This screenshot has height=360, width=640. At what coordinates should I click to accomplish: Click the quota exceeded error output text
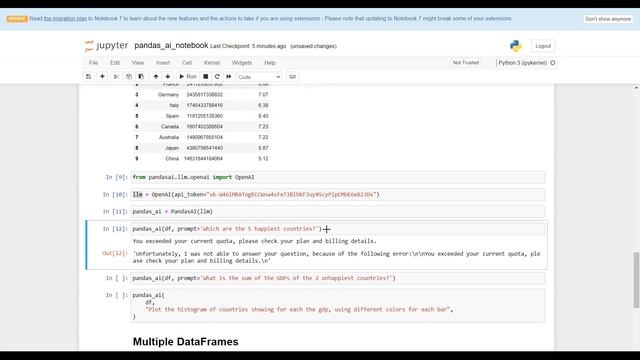[x=254, y=241]
